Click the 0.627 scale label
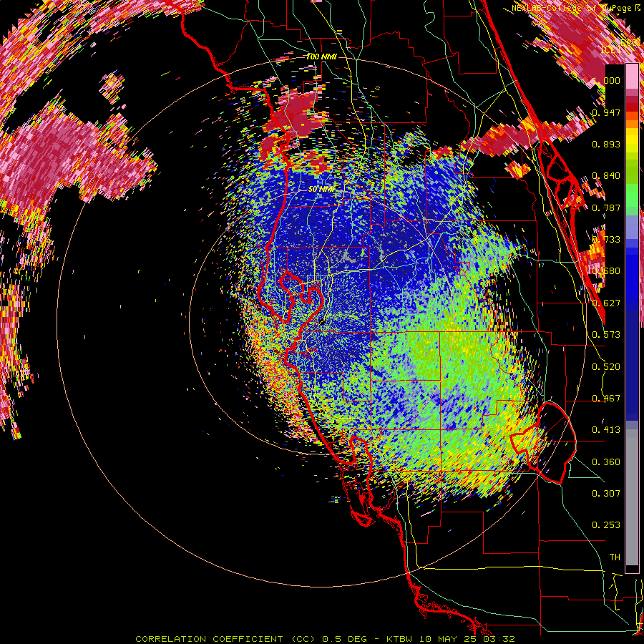644x644 pixels. pos(606,303)
